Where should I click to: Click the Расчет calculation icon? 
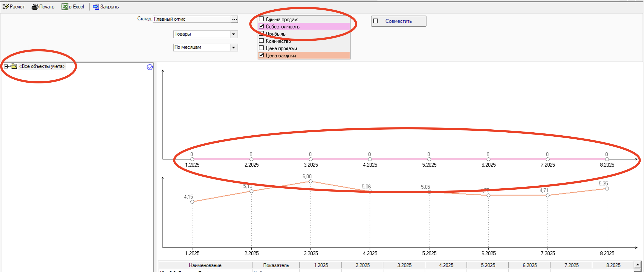pos(6,6)
